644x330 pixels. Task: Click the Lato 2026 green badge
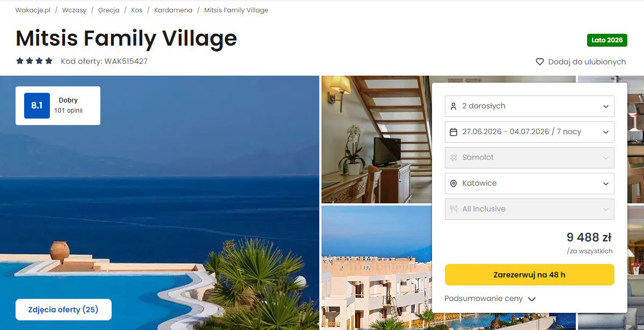click(x=607, y=40)
